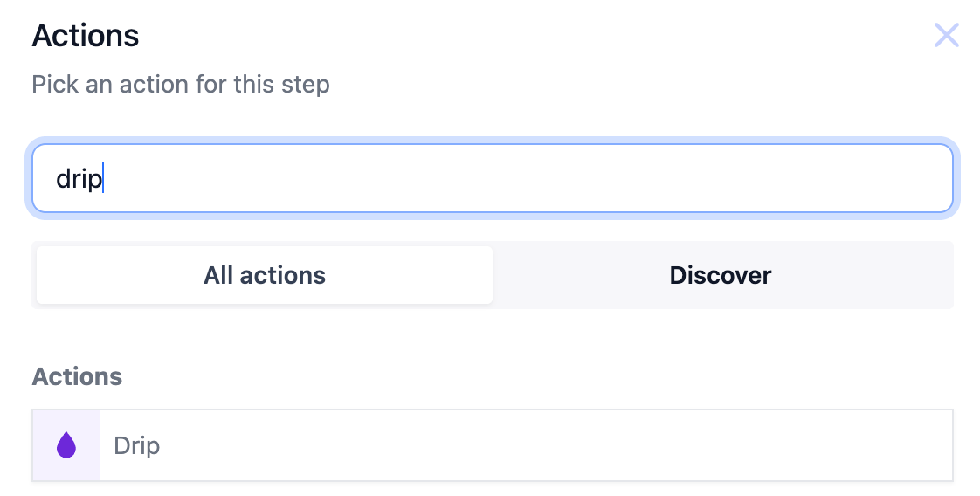Click the "Actions" dialog title
Screen dimensions: 980x496
[x=86, y=36]
